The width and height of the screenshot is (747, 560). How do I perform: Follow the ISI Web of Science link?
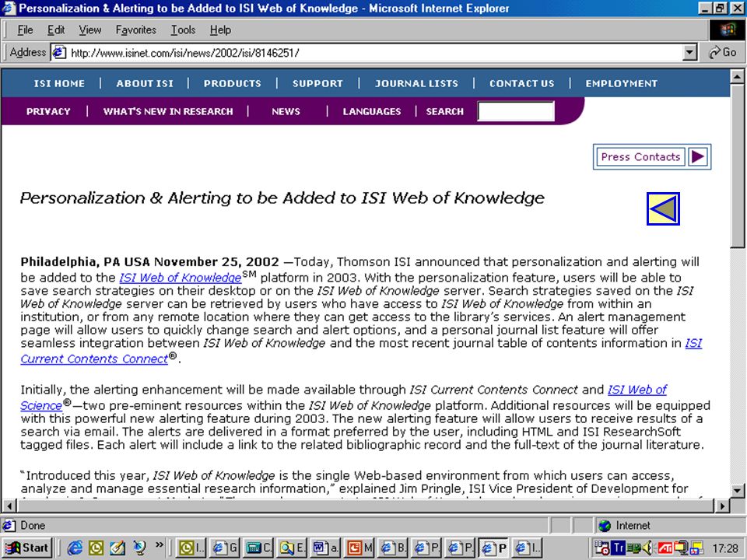pos(637,390)
